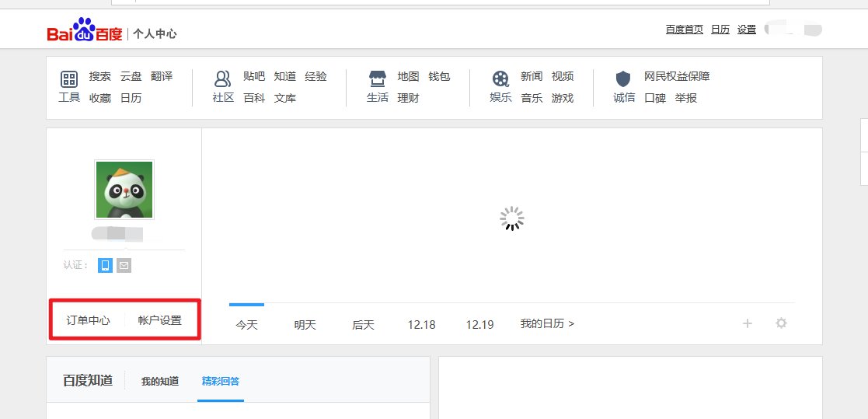Screen dimensions: 868x419
Task: Click the 生活 shop icon
Action: [x=377, y=79]
